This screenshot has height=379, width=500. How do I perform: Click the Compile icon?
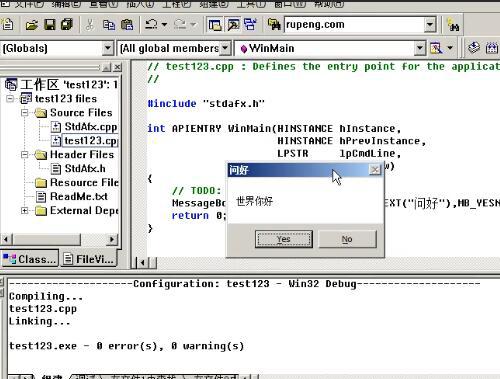click(x=474, y=48)
